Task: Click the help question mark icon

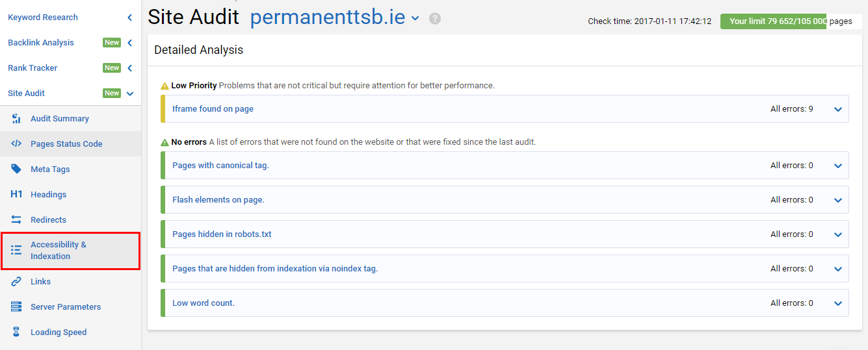Action: click(x=435, y=18)
